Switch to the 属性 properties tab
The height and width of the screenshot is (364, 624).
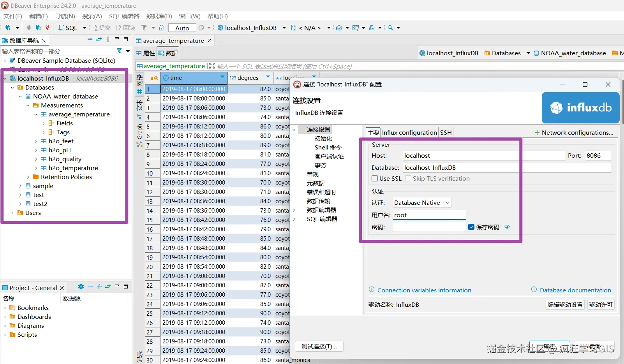click(x=146, y=53)
